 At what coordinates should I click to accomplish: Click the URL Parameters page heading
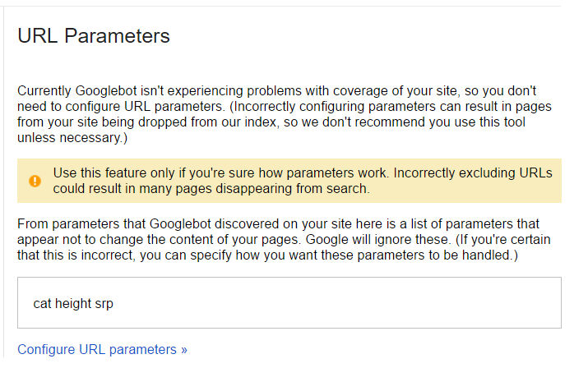pos(94,36)
